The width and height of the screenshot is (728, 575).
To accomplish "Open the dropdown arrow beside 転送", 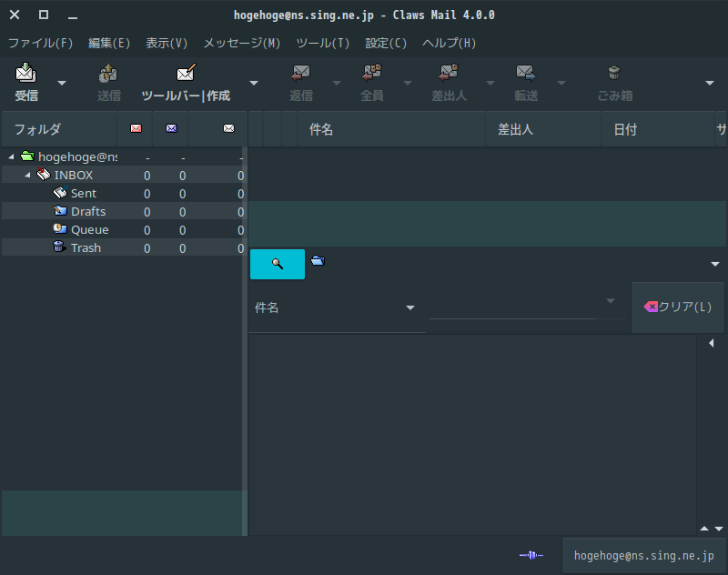I will tap(561, 83).
